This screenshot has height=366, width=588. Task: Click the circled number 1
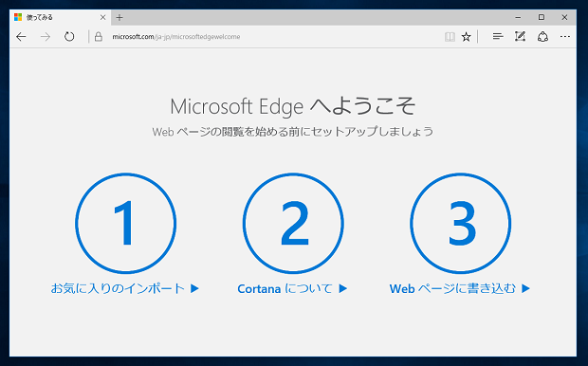click(x=125, y=223)
